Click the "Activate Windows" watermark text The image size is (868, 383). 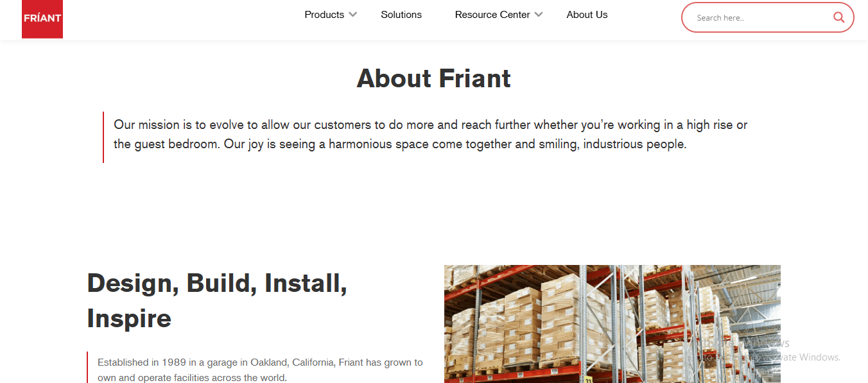(796, 357)
